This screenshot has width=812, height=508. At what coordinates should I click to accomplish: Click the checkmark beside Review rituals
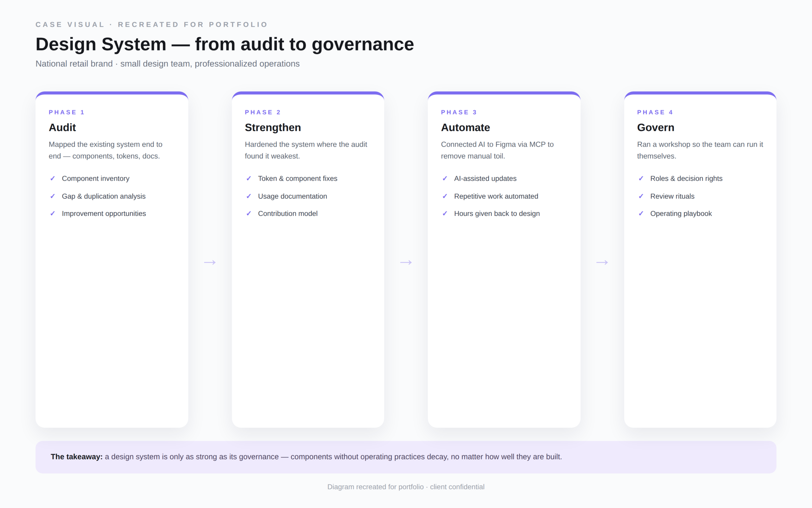[x=641, y=196]
